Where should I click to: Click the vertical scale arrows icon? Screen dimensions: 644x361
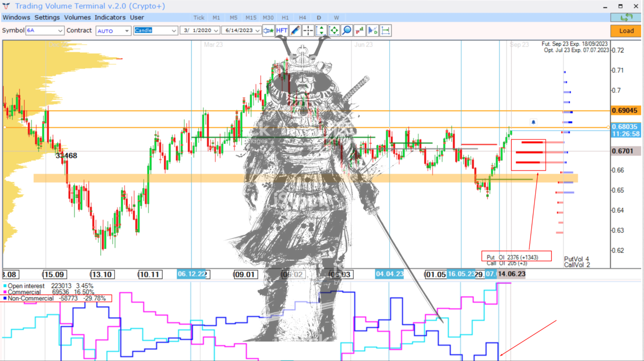(321, 31)
